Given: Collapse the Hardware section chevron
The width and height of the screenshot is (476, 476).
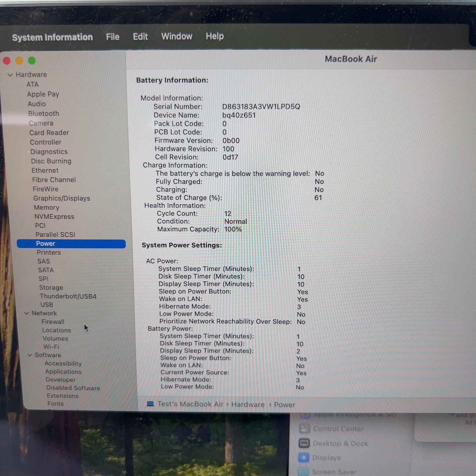Looking at the screenshot, I should tap(10, 75).
